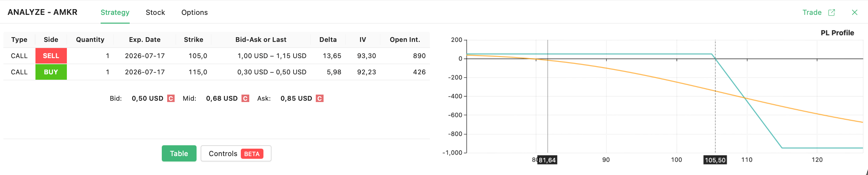The height and width of the screenshot is (175, 868).
Task: Click the Delta column header
Action: point(328,40)
